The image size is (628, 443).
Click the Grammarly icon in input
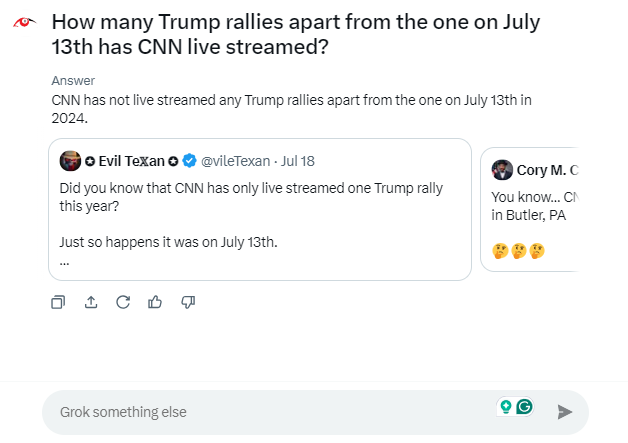click(x=524, y=407)
